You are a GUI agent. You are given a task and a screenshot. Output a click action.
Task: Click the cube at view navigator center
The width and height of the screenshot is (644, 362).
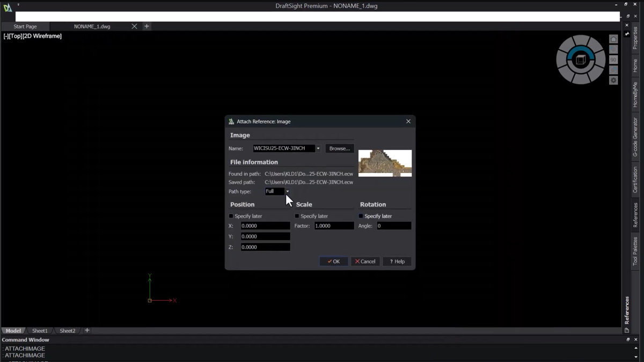point(580,60)
